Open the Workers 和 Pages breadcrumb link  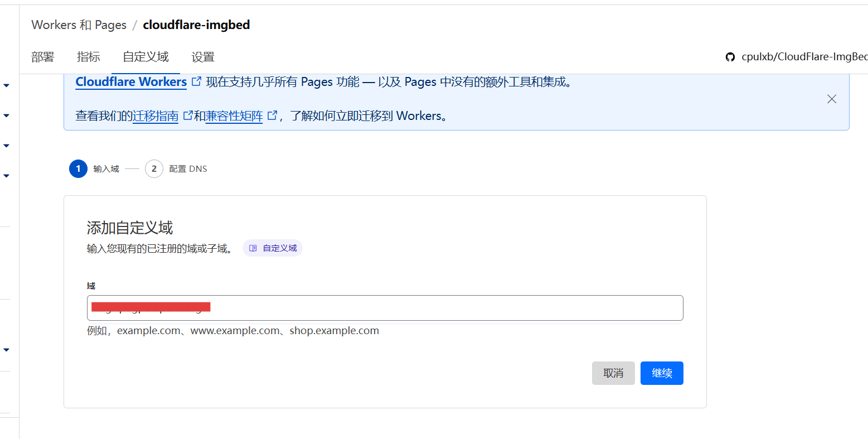point(79,25)
